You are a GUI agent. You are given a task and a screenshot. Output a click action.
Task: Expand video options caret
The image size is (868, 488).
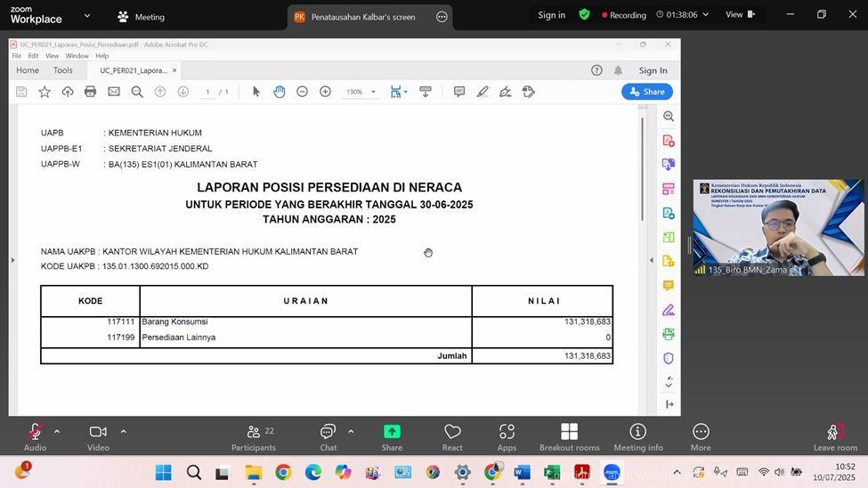[124, 432]
